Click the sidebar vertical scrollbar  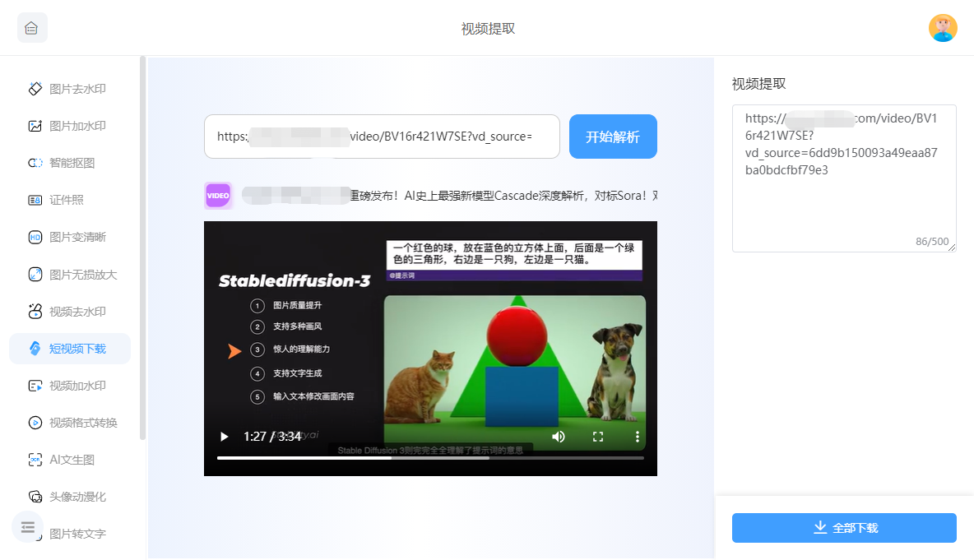pos(143,248)
